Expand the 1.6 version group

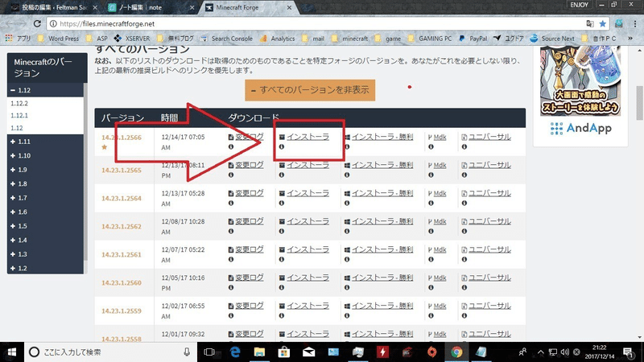[x=45, y=212]
